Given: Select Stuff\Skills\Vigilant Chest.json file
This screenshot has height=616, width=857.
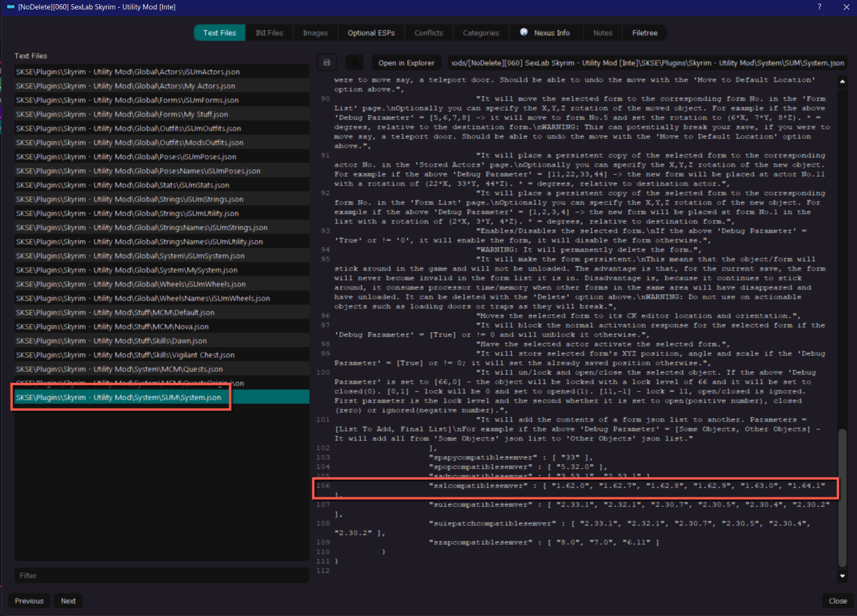Looking at the screenshot, I should 162,355.
